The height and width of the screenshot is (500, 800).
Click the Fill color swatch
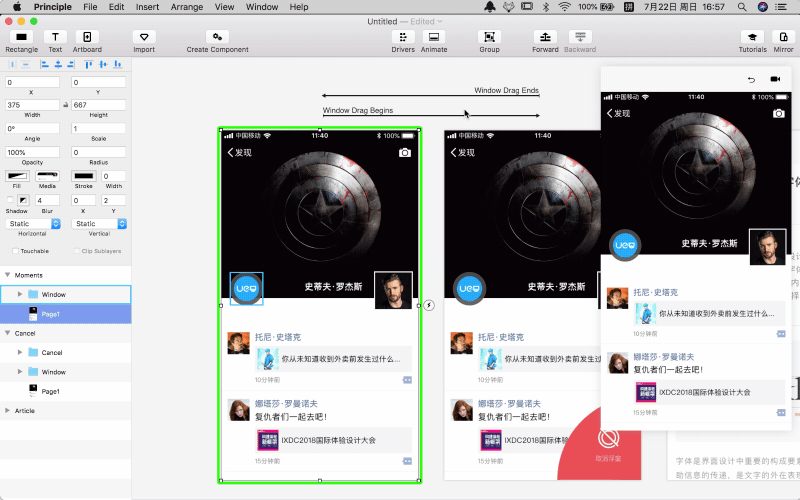[x=17, y=176]
